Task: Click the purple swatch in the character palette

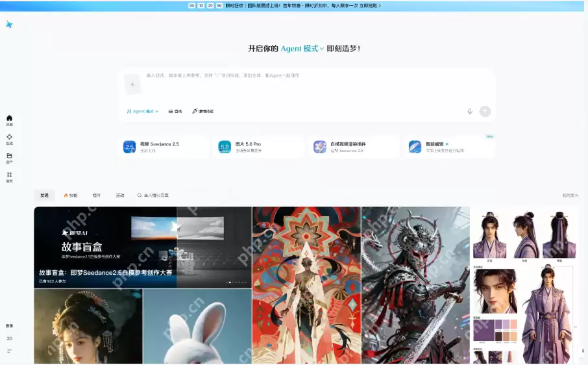Action: pyautogui.click(x=484, y=330)
